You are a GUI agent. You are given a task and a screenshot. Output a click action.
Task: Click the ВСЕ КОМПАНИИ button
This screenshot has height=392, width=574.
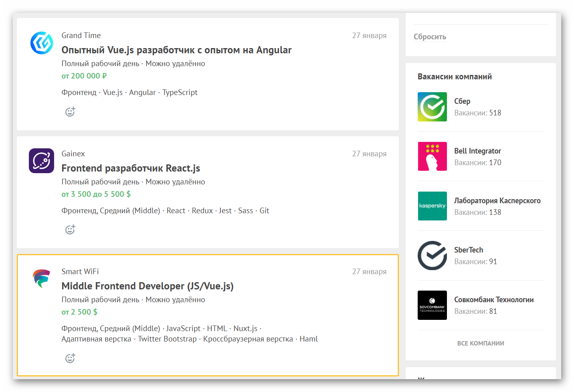[x=481, y=344]
